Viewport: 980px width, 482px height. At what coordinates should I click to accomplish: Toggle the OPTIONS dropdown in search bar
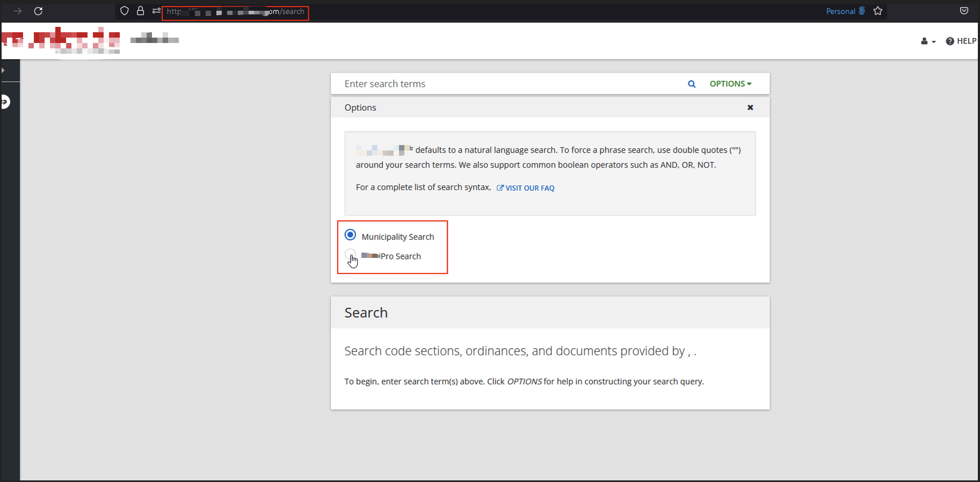tap(730, 84)
